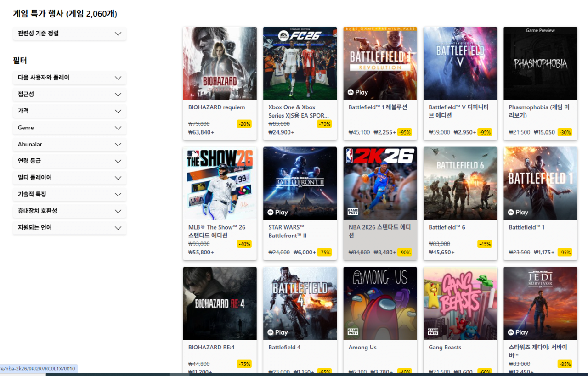
Task: Click the Game Pass badge on NBA 2K26 cover
Action: pyautogui.click(x=353, y=212)
